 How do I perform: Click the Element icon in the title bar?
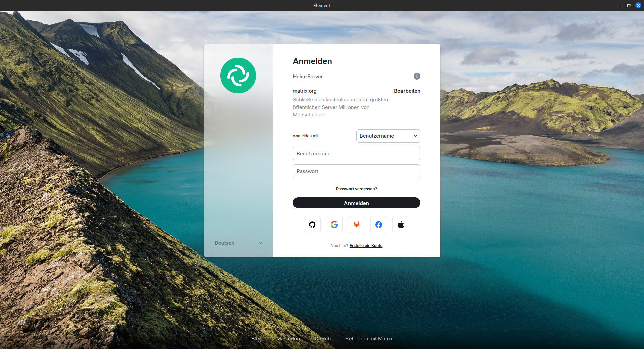[x=322, y=5]
